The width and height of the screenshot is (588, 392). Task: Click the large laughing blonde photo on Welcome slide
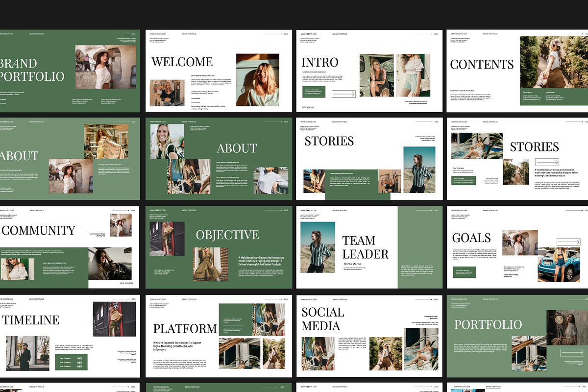tap(258, 80)
